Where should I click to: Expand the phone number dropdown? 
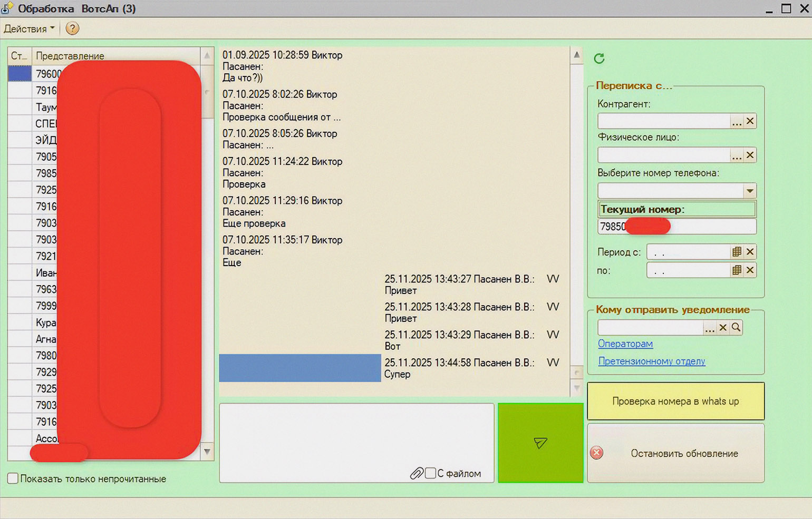749,191
